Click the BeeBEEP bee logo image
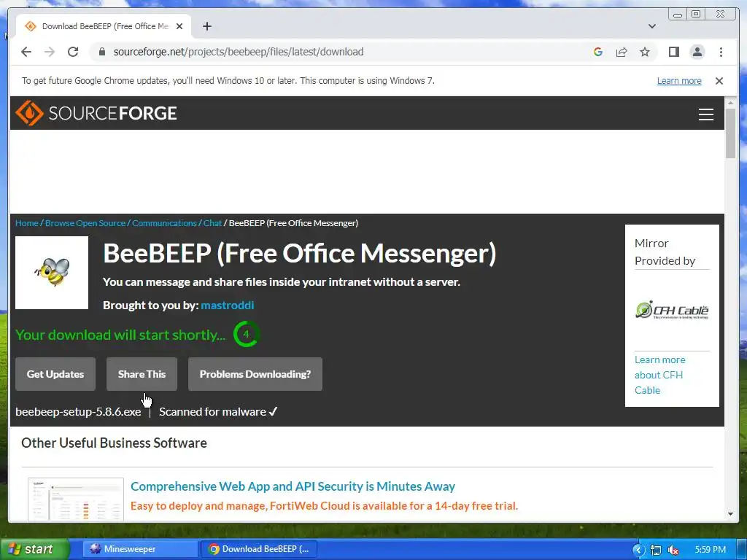 52,273
